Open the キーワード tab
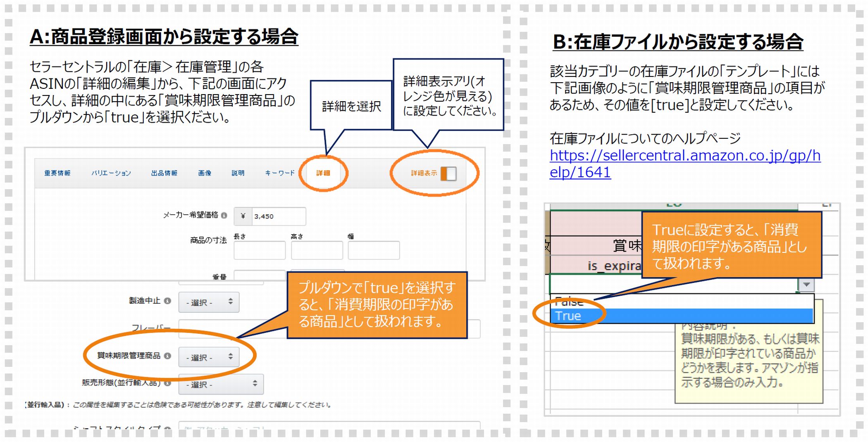 (x=280, y=173)
